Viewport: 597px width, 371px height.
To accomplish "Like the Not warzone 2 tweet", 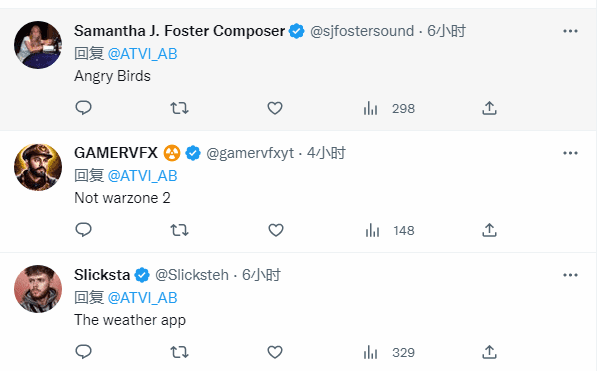I will [x=276, y=230].
